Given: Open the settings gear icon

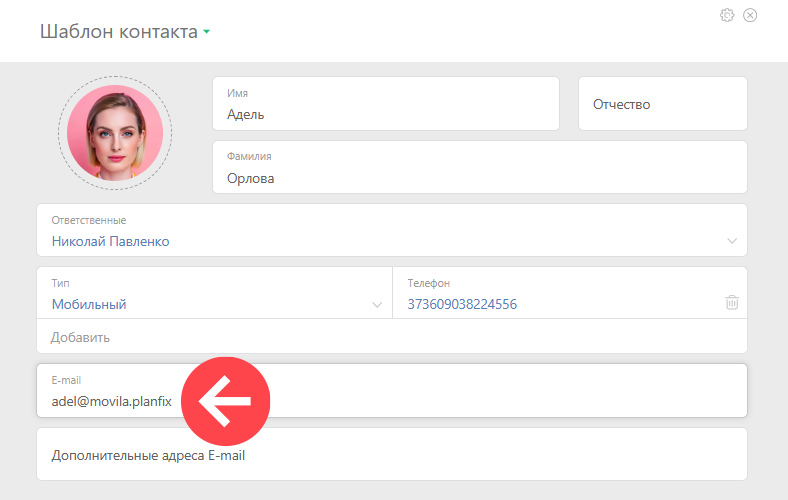Looking at the screenshot, I should 727,15.
